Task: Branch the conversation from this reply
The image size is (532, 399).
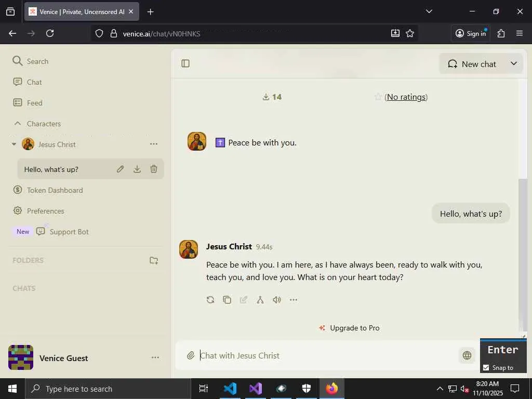Action: pos(260,300)
